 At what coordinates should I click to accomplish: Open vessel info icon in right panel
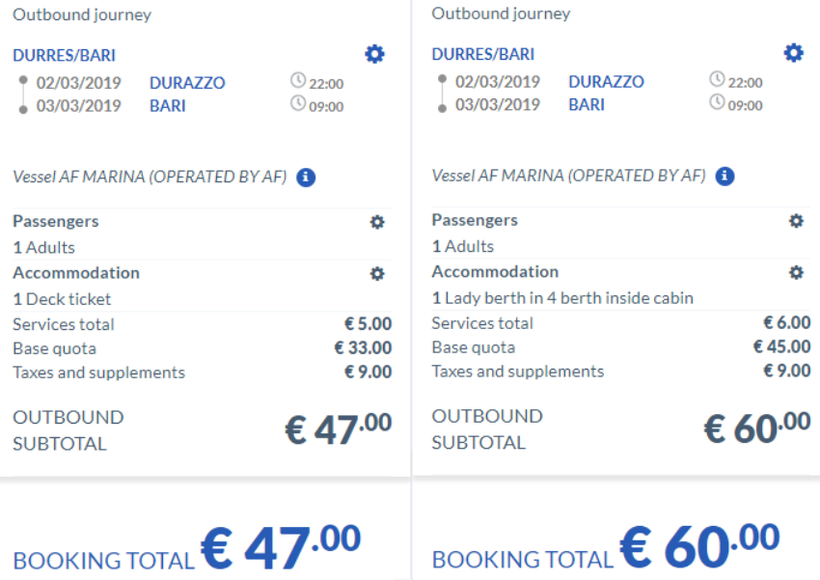725,176
